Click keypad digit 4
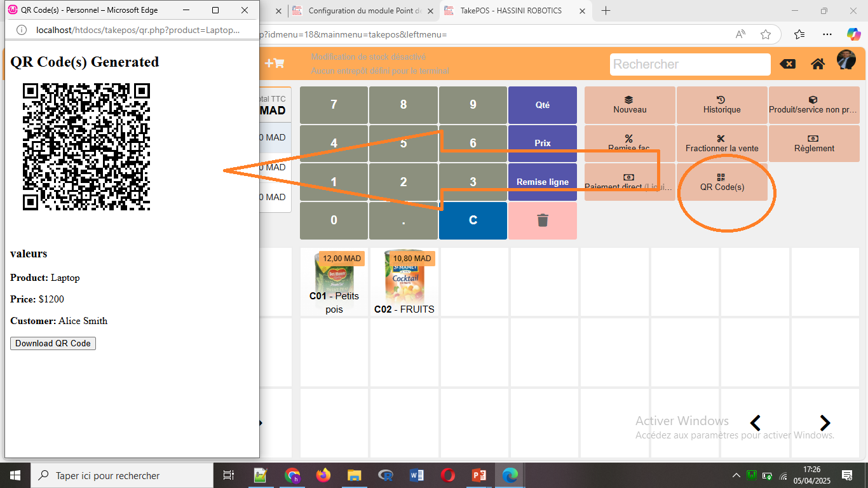The width and height of the screenshot is (868, 488). pyautogui.click(x=334, y=144)
